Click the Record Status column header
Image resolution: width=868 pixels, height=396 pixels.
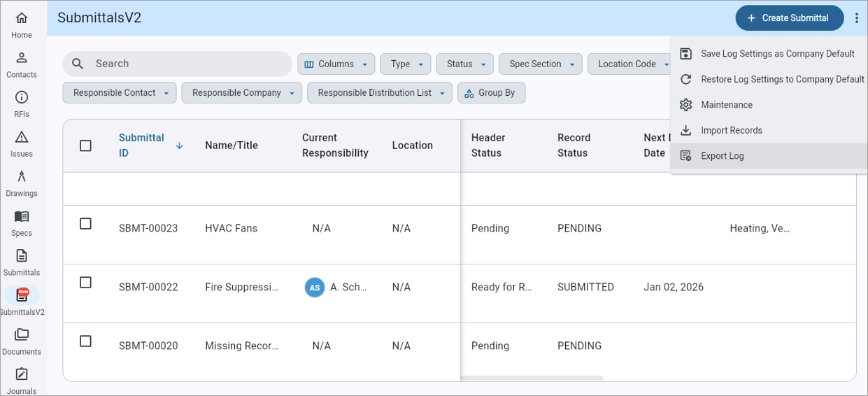point(574,146)
